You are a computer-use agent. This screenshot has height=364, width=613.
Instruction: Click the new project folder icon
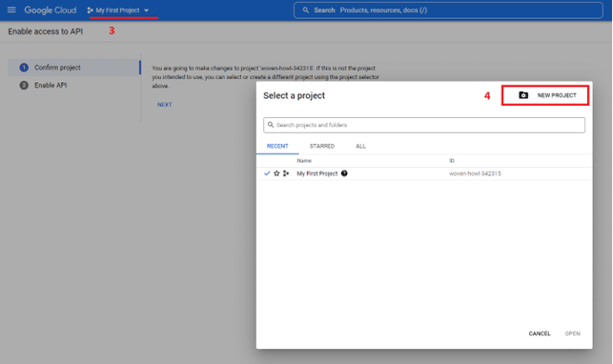click(523, 95)
